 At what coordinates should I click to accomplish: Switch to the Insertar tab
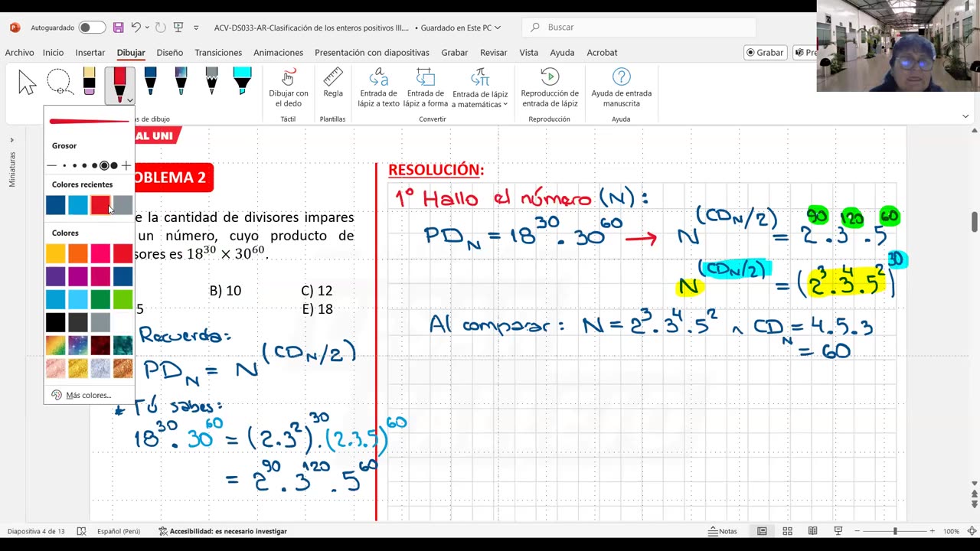pos(90,53)
